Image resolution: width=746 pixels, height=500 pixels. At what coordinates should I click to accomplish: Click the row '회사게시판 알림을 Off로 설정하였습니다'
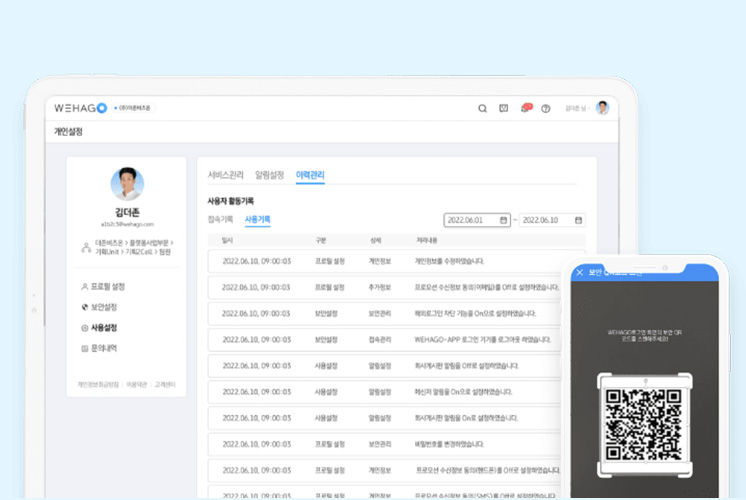pos(385,366)
